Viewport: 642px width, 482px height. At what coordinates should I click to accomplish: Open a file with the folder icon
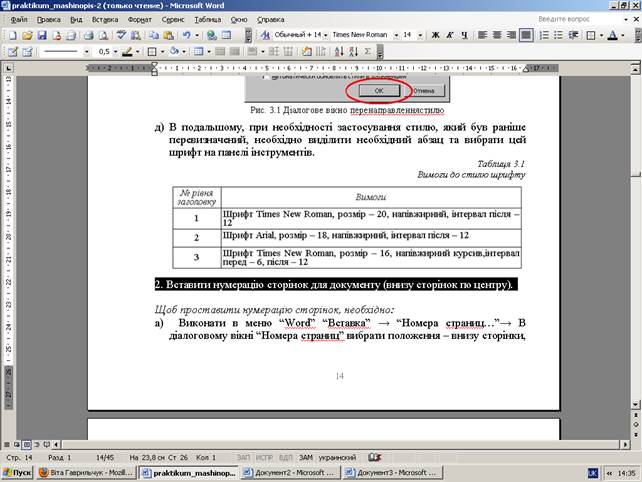click(27, 35)
